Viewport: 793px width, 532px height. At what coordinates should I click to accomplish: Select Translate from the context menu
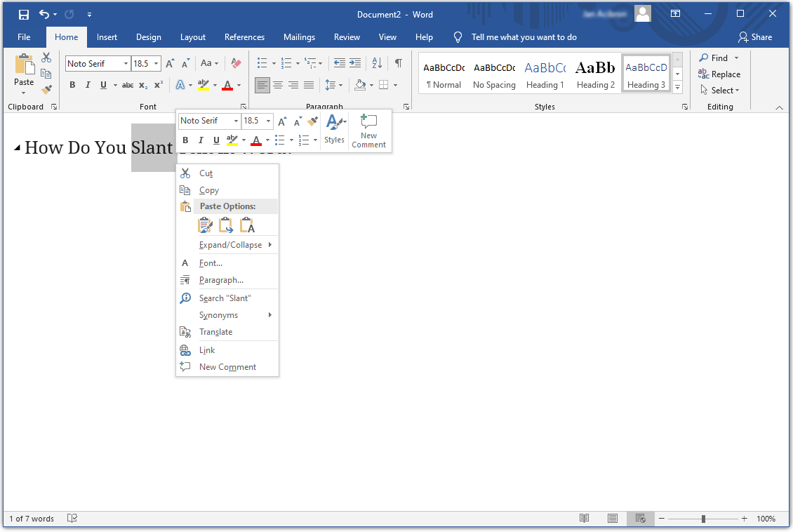[215, 332]
